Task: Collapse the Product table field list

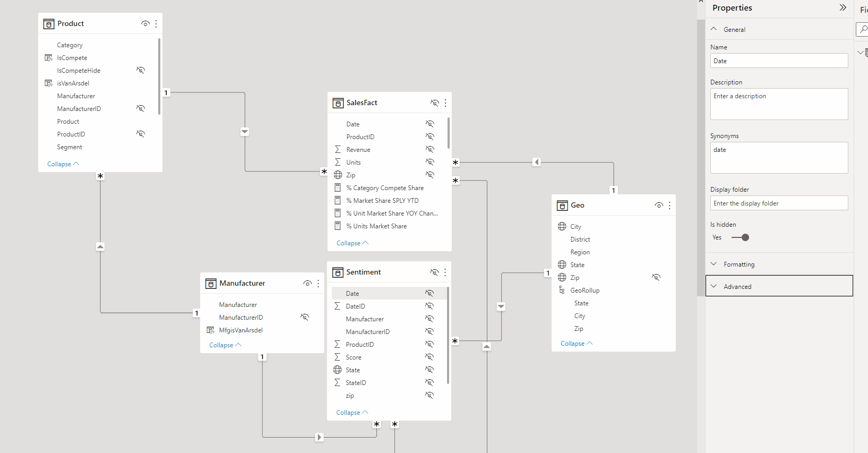Action: pos(63,164)
